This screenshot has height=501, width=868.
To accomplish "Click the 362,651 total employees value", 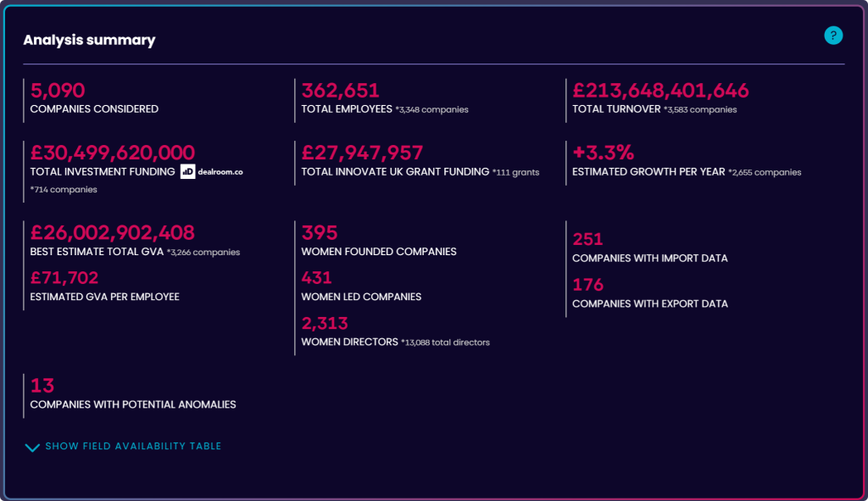I will [341, 90].
